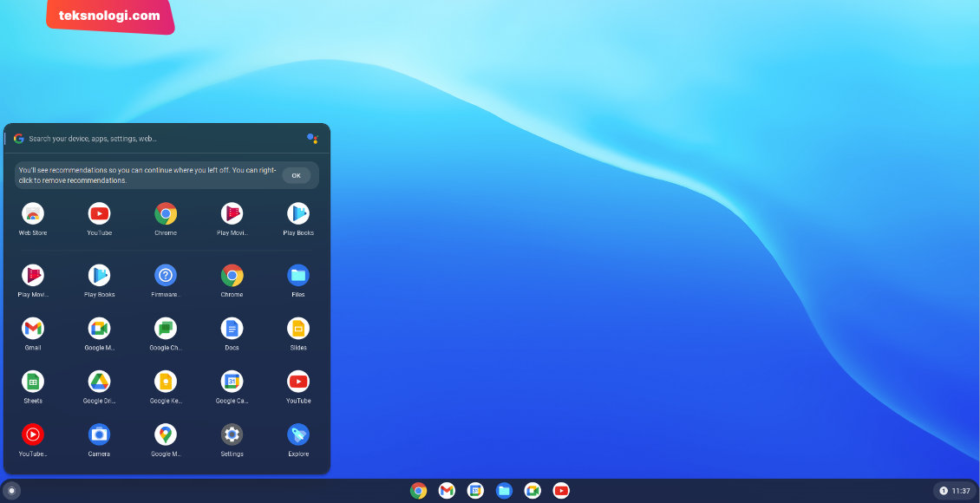Launch the Firmware updates app

click(x=166, y=276)
